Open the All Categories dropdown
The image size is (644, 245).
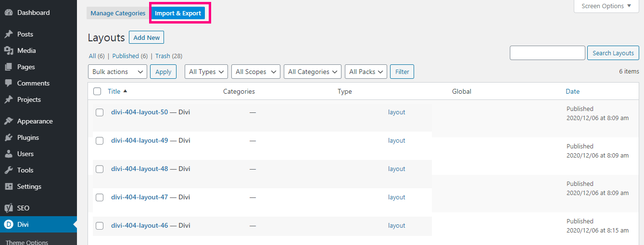(x=313, y=72)
